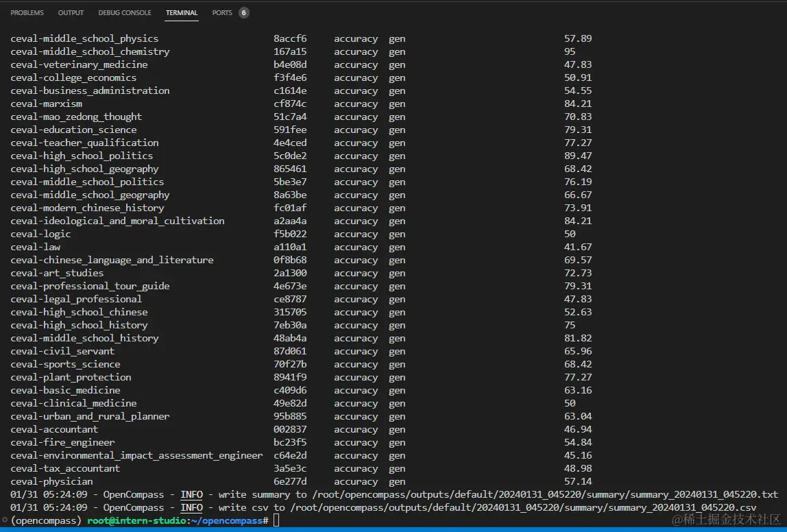Click the score value 45.16
The width and height of the screenshot is (787, 532).
point(578,456)
